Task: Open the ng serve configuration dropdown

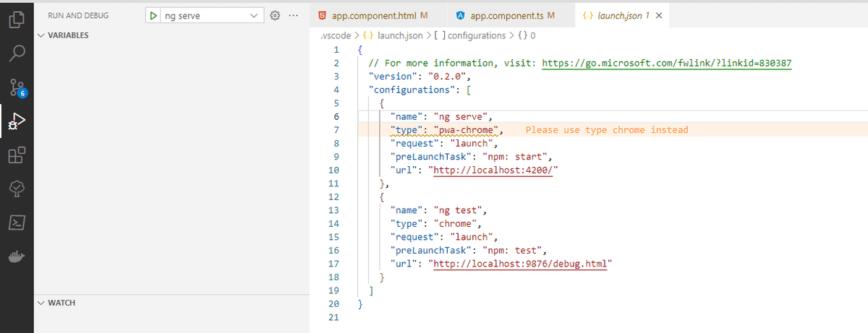Action: click(252, 15)
